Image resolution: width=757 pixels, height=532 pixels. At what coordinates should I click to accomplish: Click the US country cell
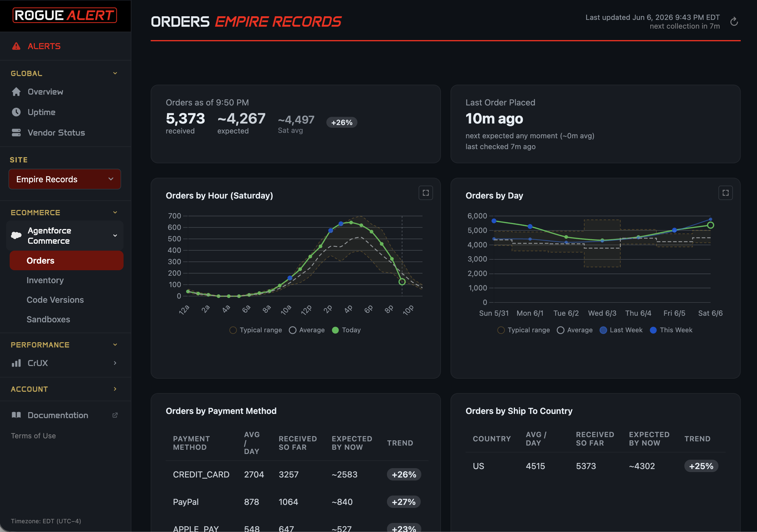[479, 466]
